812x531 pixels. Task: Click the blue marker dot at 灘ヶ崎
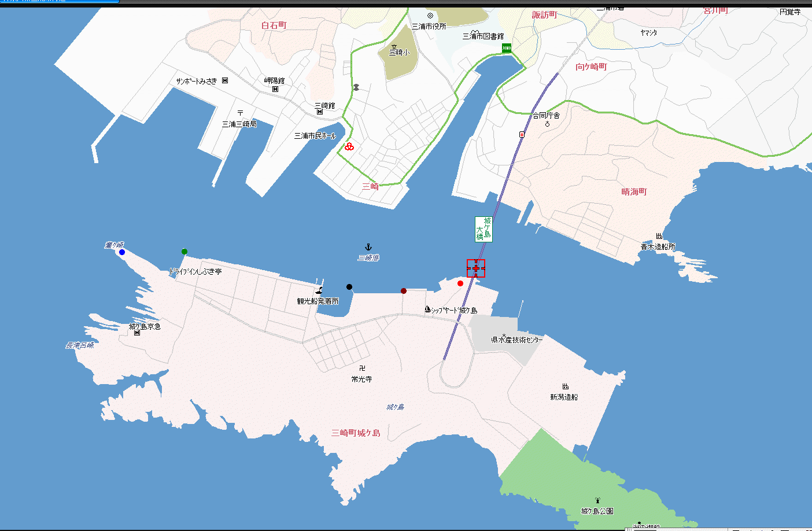click(x=122, y=252)
